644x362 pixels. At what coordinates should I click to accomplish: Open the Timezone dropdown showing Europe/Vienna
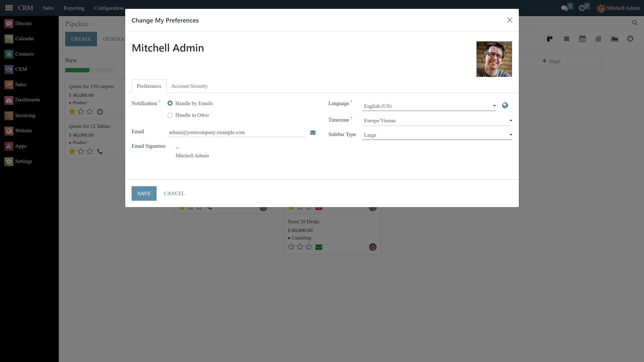[437, 121]
